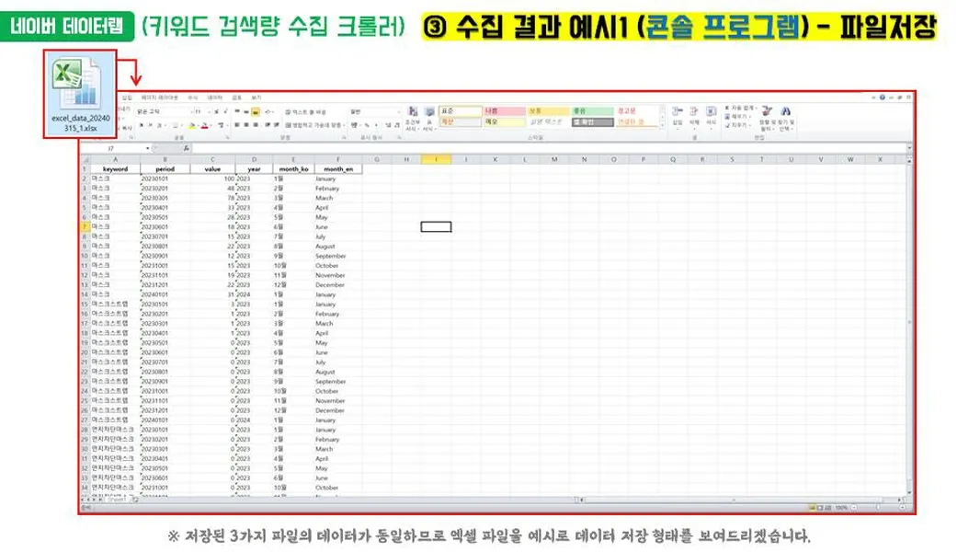Click the merge and center button
The height and width of the screenshot is (552, 980).
click(x=315, y=125)
